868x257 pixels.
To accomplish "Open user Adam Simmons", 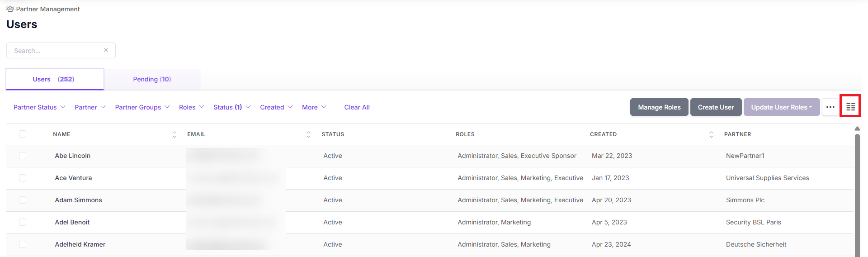I will [x=79, y=200].
